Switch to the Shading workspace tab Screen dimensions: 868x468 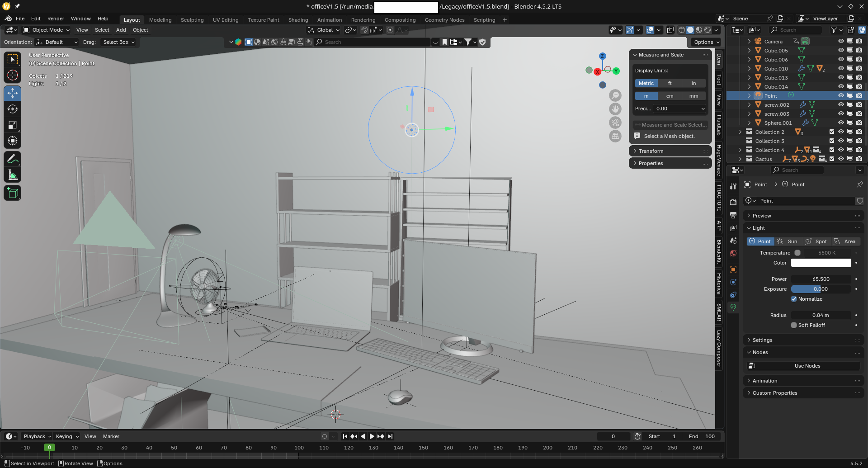298,20
